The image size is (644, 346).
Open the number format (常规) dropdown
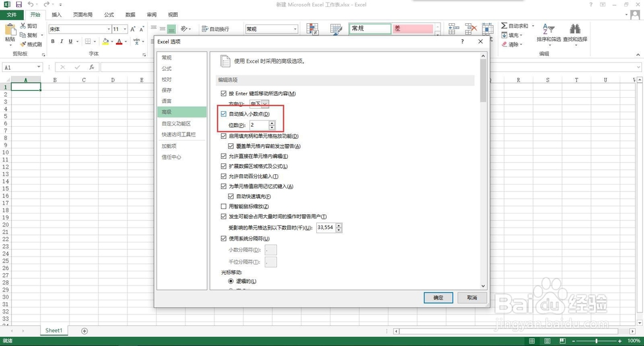click(295, 29)
